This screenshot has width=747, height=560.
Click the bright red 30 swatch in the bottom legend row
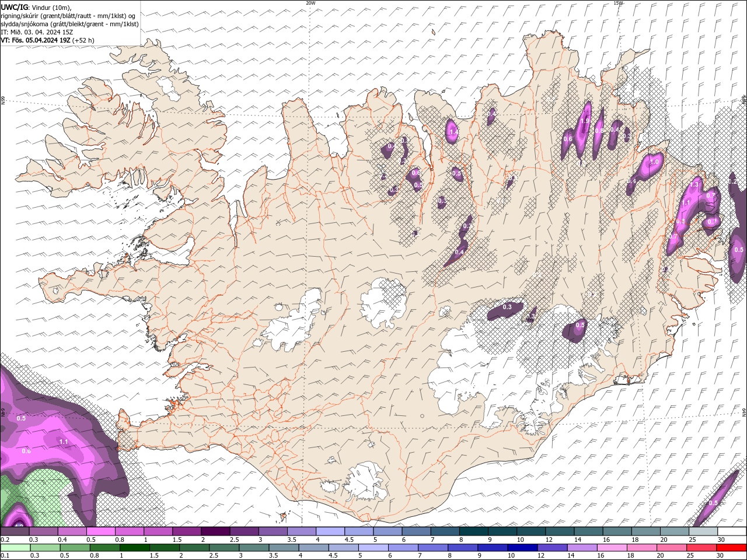pos(732,548)
